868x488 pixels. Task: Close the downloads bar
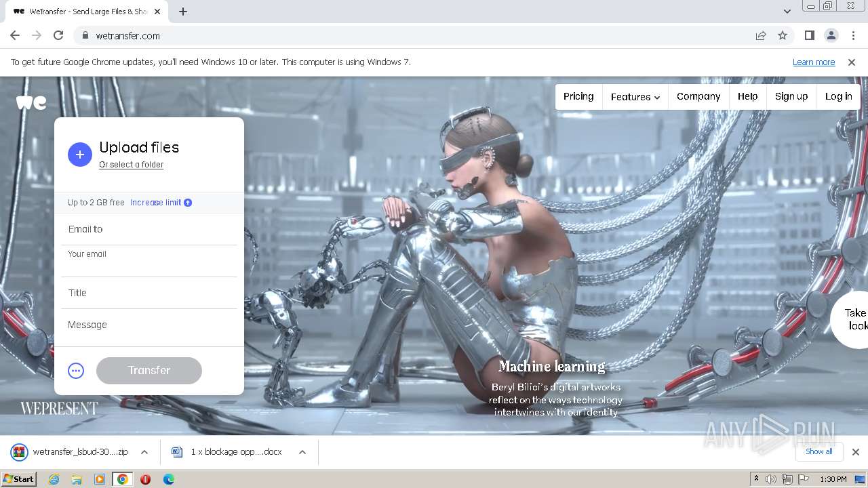tap(856, 452)
